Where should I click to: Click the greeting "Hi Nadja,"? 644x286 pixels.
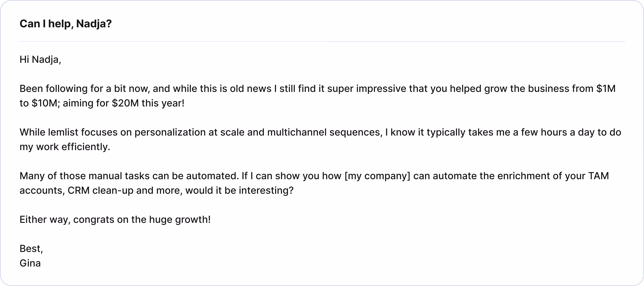point(40,60)
